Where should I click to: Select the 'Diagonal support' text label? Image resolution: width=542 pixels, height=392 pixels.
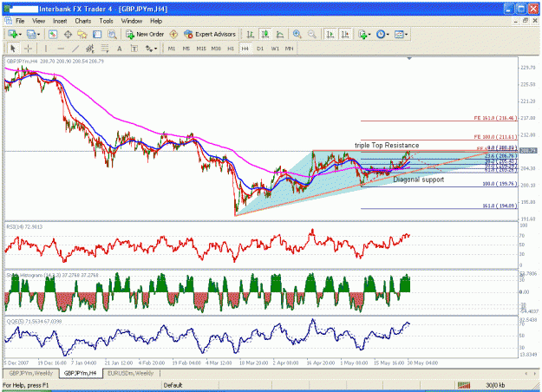point(419,180)
